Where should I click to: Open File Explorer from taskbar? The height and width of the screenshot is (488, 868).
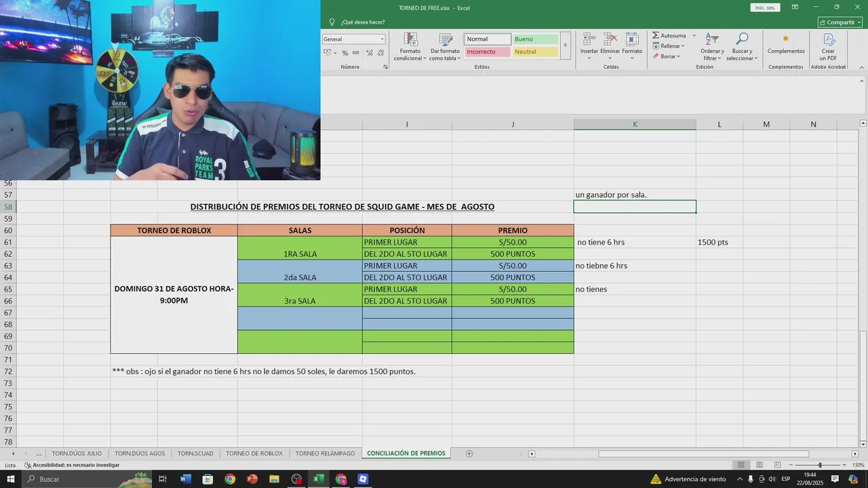click(x=275, y=479)
